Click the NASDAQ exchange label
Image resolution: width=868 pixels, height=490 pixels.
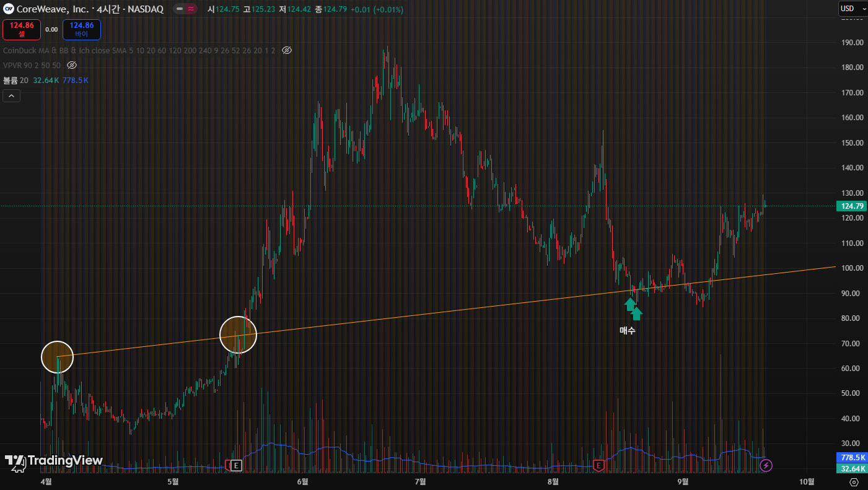coord(146,9)
